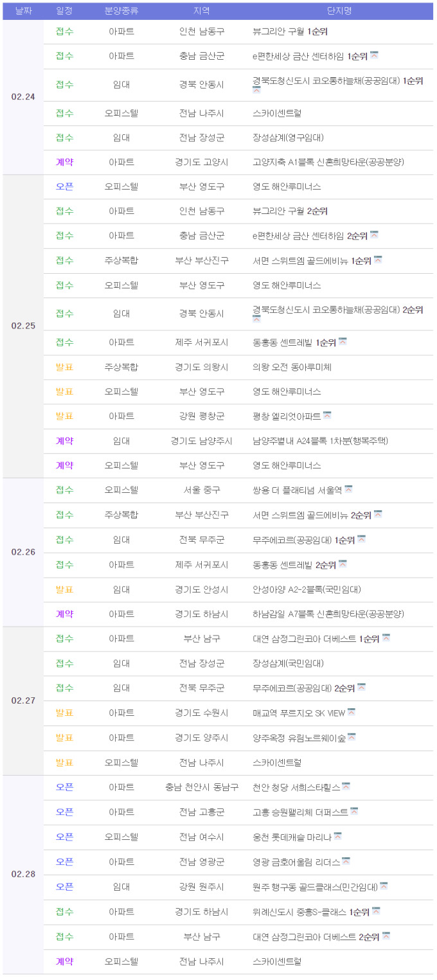
Task: Click 계약 in the 남양주별내 A24블록 row
Action: click(x=64, y=441)
